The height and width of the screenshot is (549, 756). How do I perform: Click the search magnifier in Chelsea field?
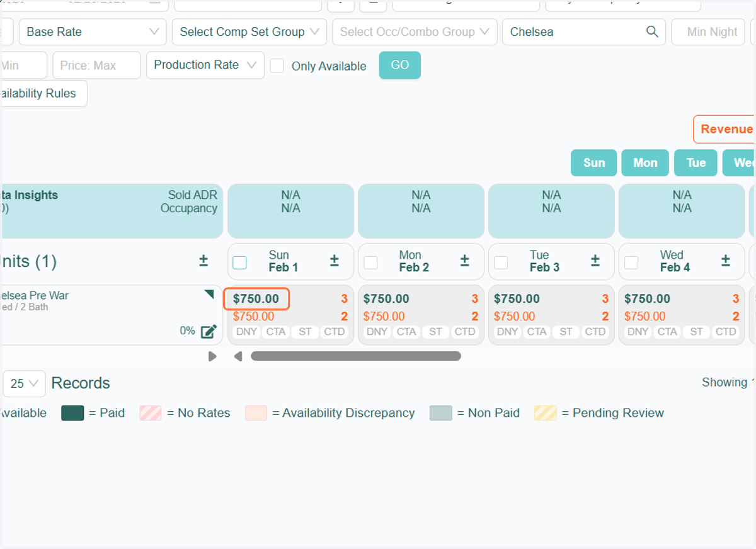click(652, 31)
